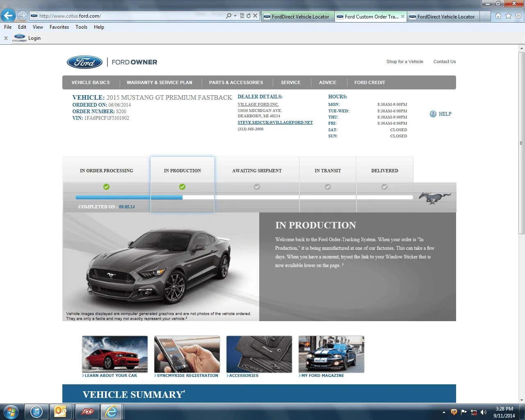Click the Refresh icon in the address bar

pos(248,16)
